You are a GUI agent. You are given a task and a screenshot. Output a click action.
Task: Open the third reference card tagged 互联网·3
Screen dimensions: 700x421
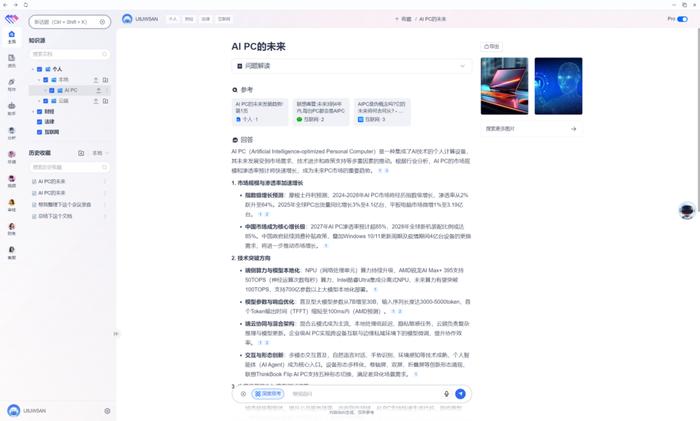[x=382, y=112]
